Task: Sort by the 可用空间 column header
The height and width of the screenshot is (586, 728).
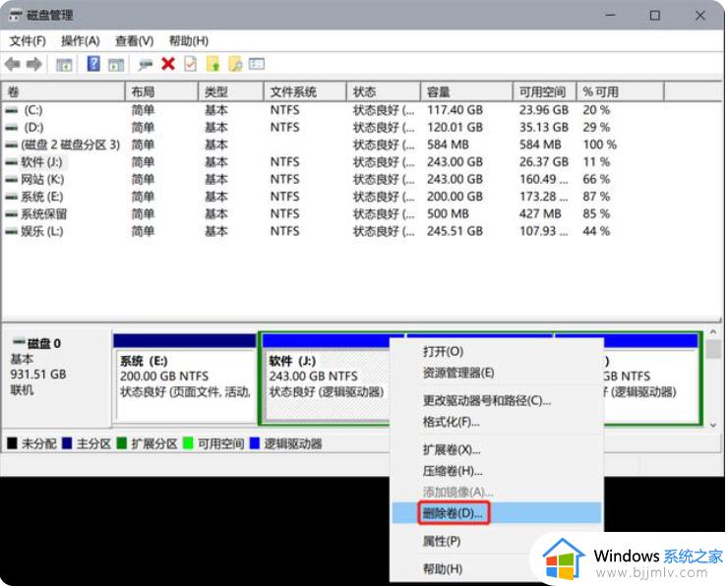Action: pyautogui.click(x=545, y=91)
